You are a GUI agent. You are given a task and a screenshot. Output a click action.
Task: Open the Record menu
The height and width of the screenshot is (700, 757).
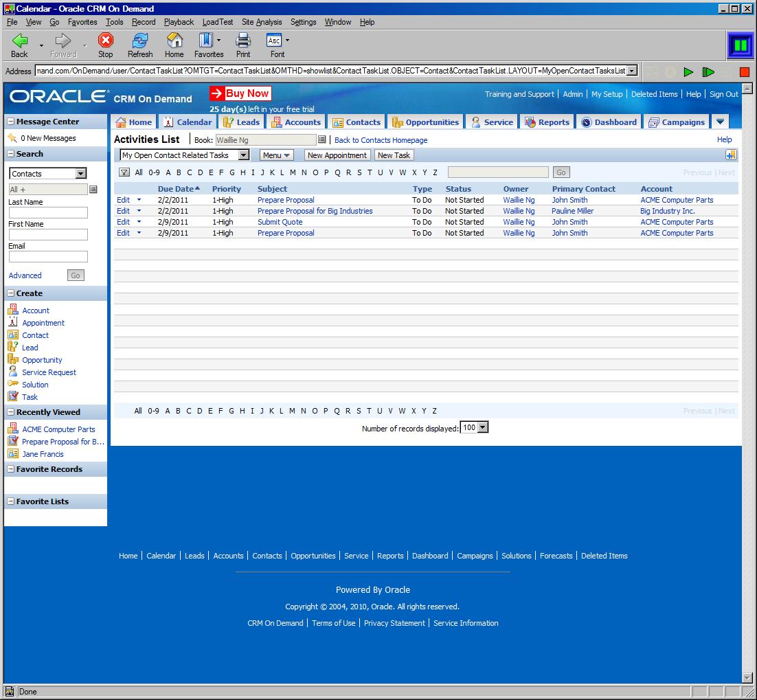[x=144, y=22]
